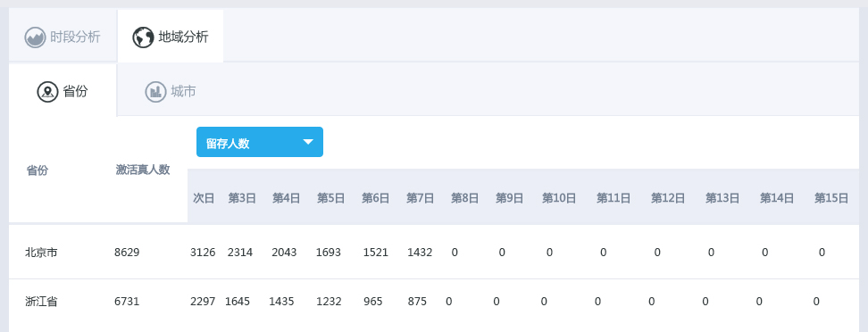
Task: Click the 省份 location pin icon
Action: [47, 92]
